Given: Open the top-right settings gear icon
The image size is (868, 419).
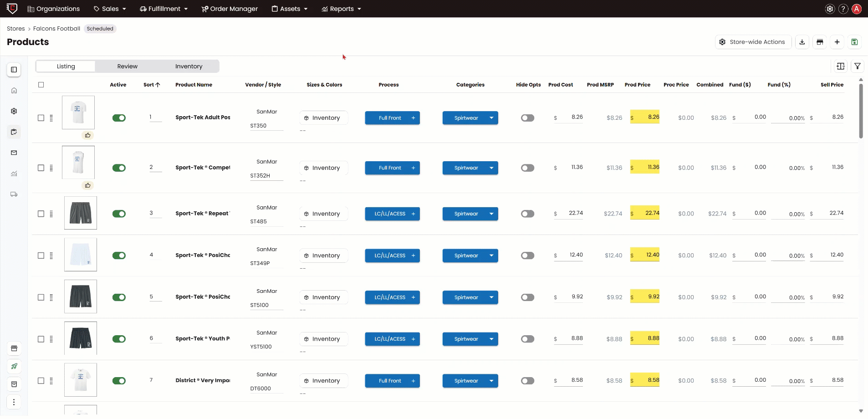Looking at the screenshot, I should click(x=830, y=9).
